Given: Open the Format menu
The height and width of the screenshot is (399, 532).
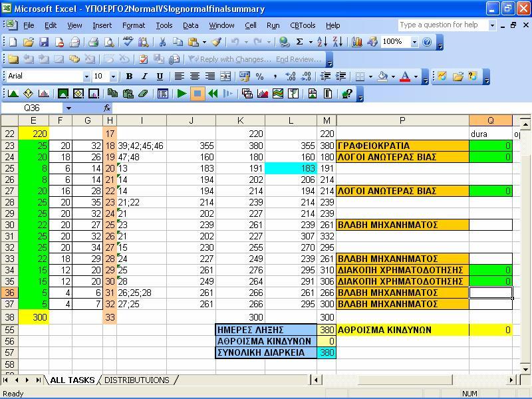Looking at the screenshot, I should (x=134, y=25).
